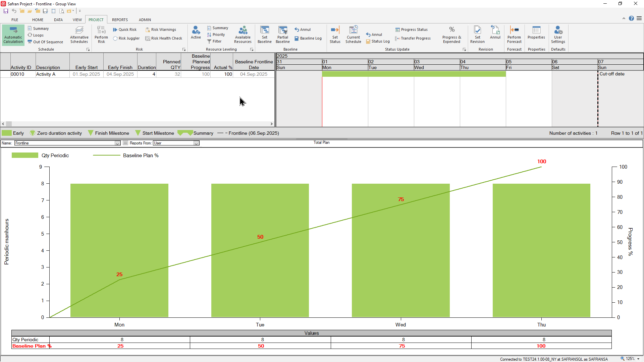Screen dimensions: 644x362
Task: Click the Save As icon in quick access toolbar
Action: [45, 11]
